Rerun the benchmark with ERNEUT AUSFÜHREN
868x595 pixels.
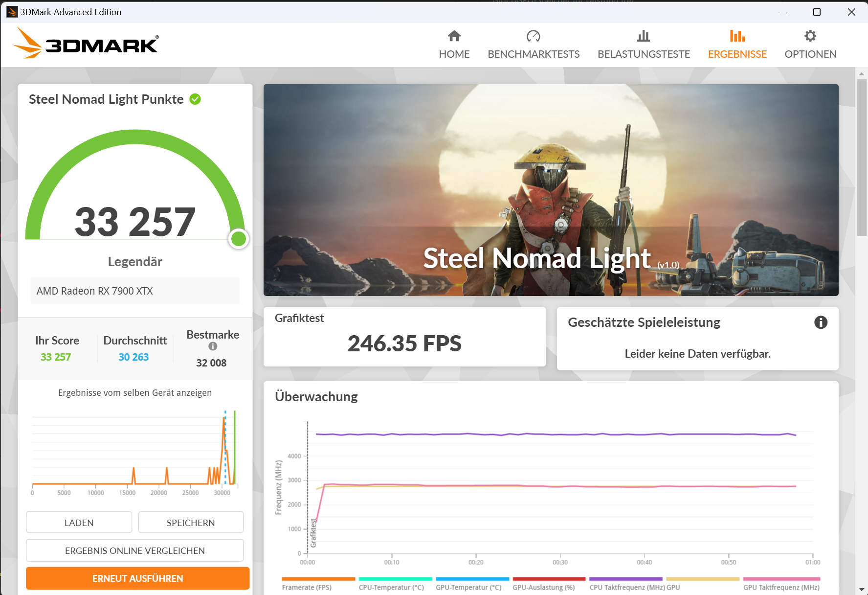(138, 578)
